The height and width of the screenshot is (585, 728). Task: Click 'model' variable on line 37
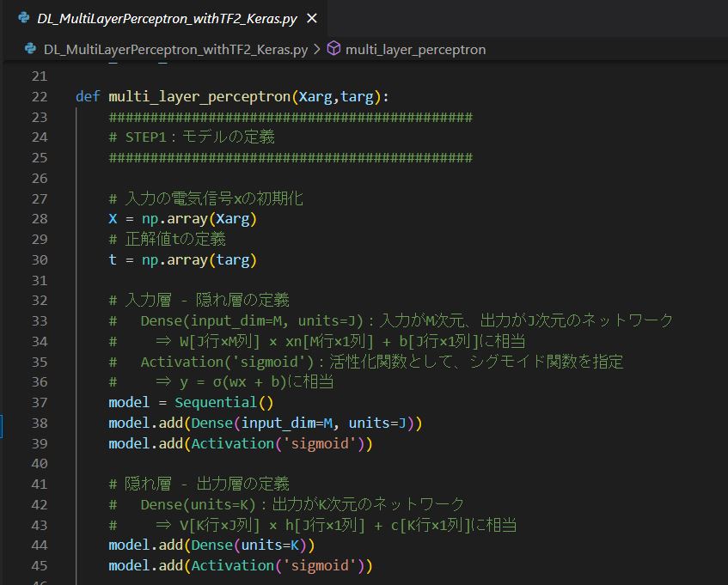(x=129, y=402)
